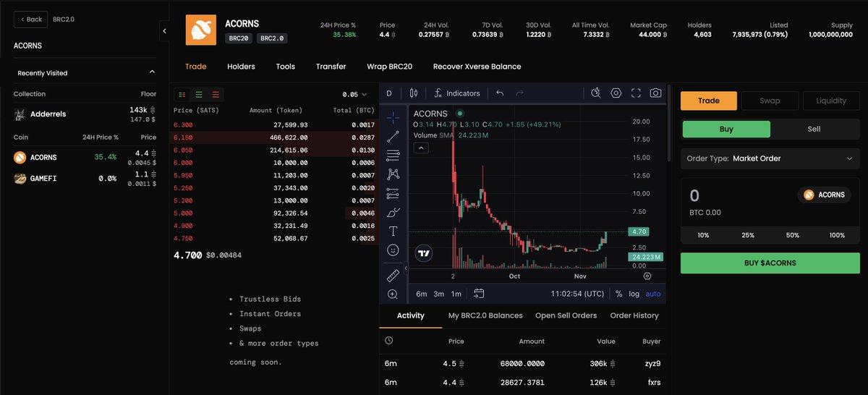Toggle auto scale on chart

click(x=653, y=294)
